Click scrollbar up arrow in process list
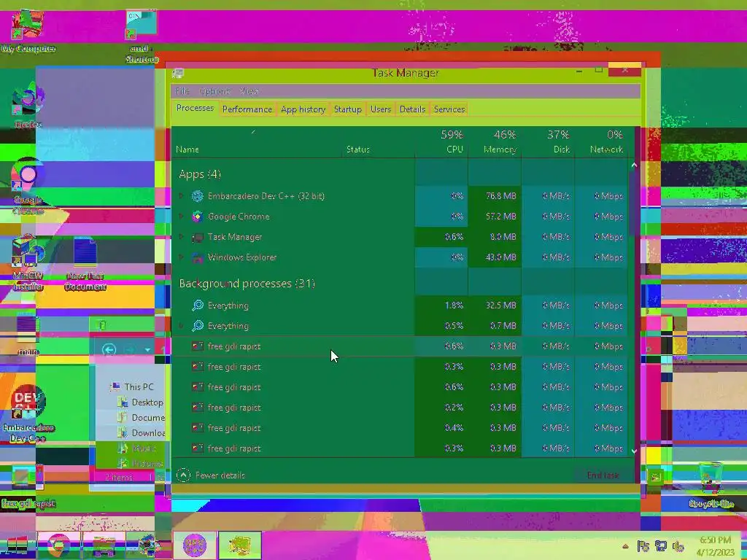The image size is (747, 560). 634,165
